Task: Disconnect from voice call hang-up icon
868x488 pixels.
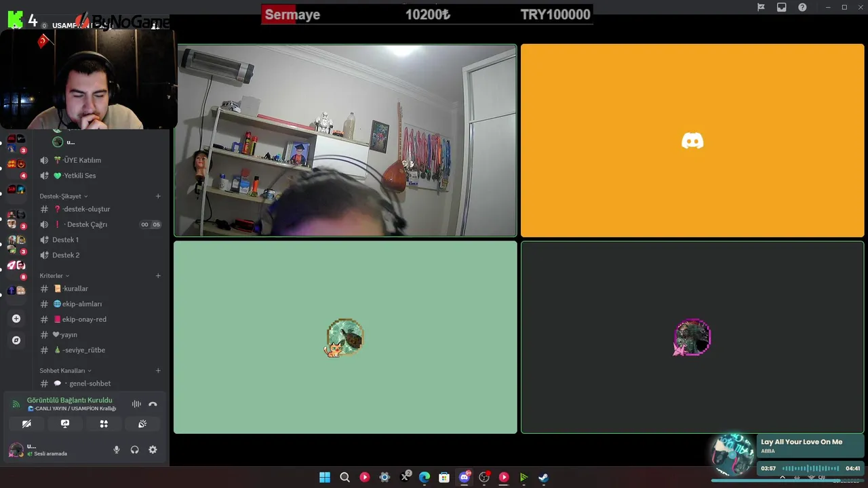Action: pos(153,404)
